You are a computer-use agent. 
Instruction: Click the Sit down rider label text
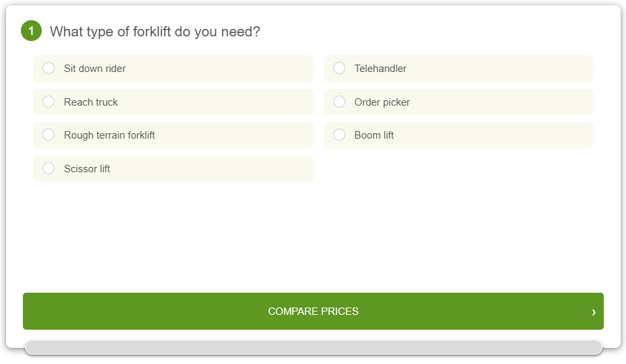(x=95, y=69)
